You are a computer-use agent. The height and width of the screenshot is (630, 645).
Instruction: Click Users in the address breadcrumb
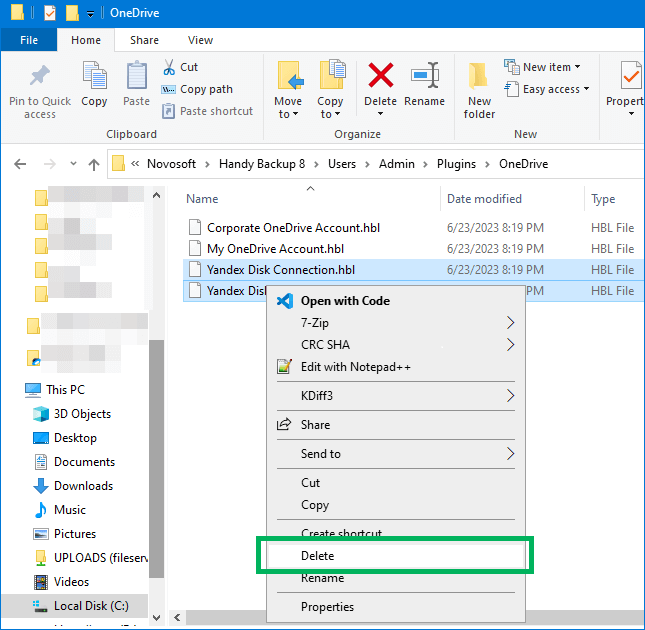342,164
